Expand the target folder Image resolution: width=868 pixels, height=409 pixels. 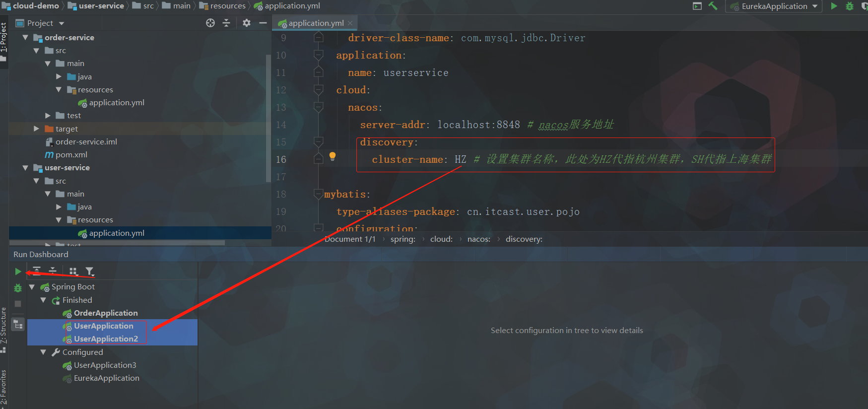[36, 129]
